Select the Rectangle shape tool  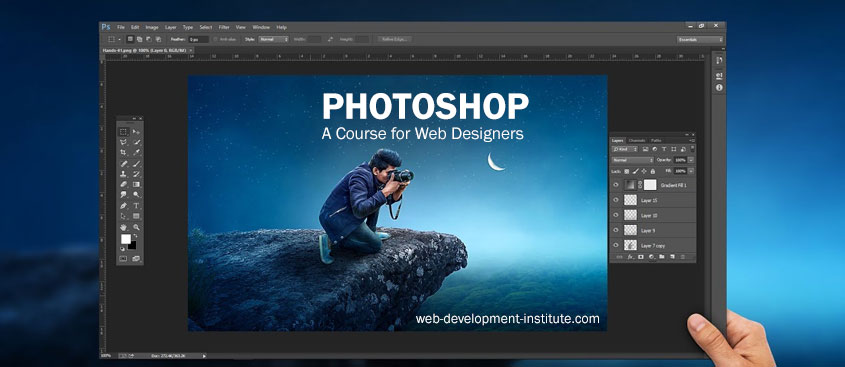[x=136, y=216]
